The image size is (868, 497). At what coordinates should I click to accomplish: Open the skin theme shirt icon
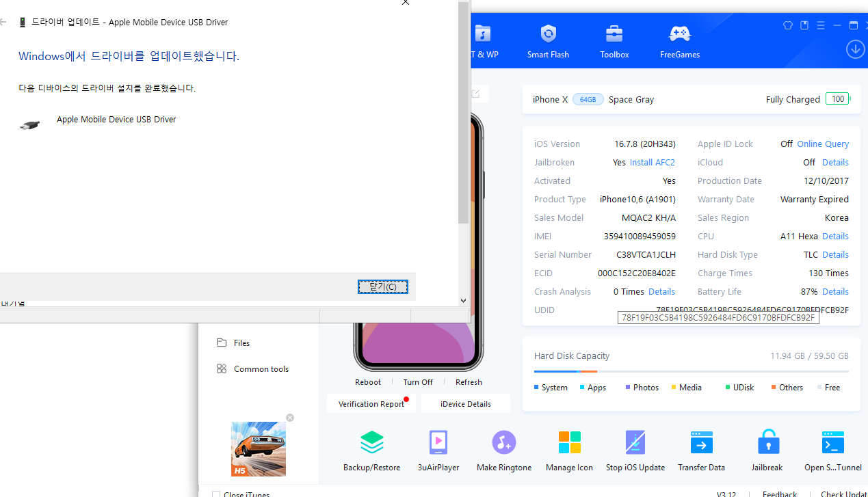[x=787, y=25]
